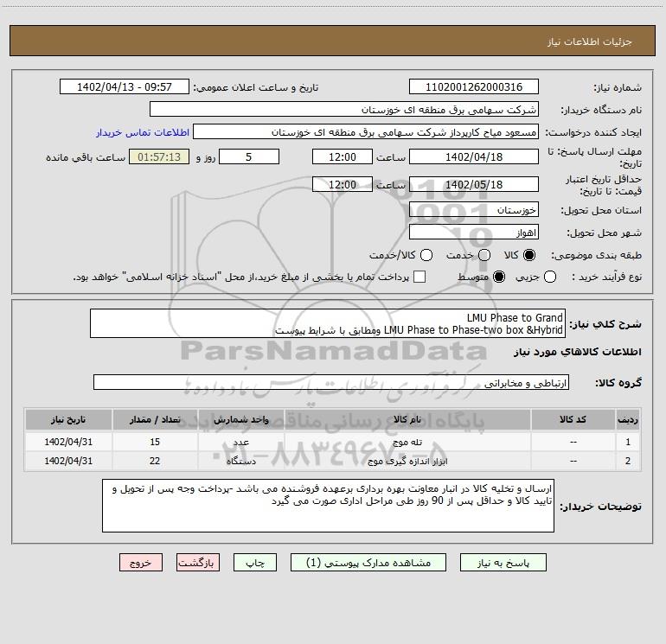Click the countdown timer 01:57:13
666x644 pixels.
[x=159, y=156]
